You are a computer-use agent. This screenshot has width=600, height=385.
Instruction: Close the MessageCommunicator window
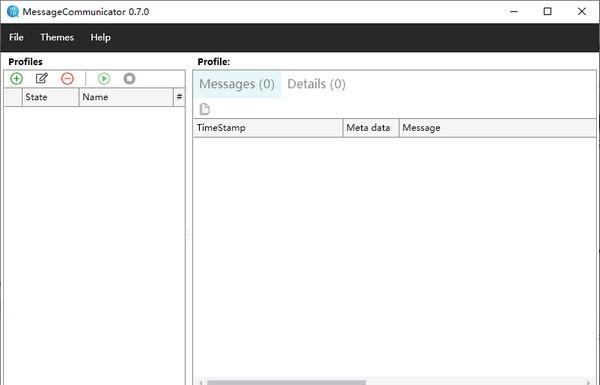tap(582, 11)
